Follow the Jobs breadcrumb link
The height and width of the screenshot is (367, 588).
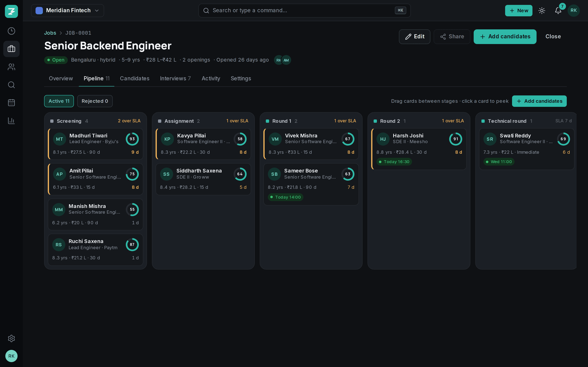(50, 33)
